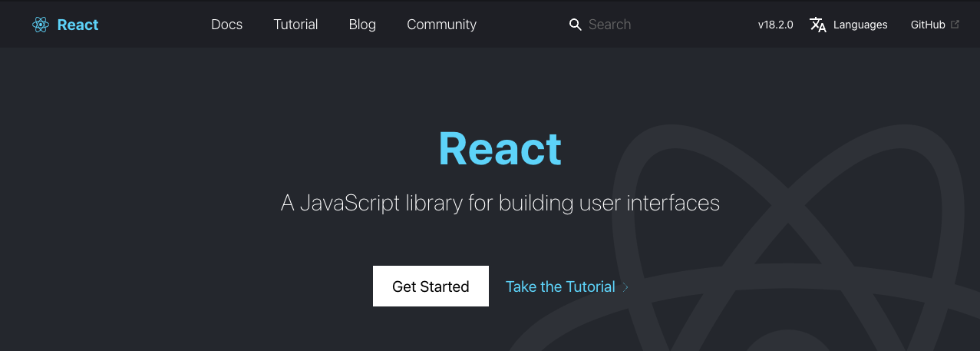The image size is (980, 351).
Task: Click the magnifying glass search icon
Action: [x=576, y=25]
